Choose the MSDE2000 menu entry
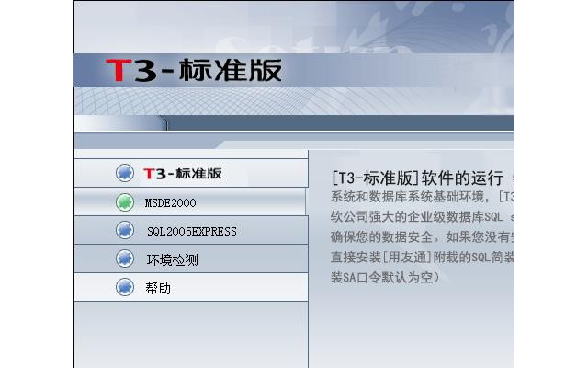This screenshot has height=368, width=588. (x=190, y=202)
